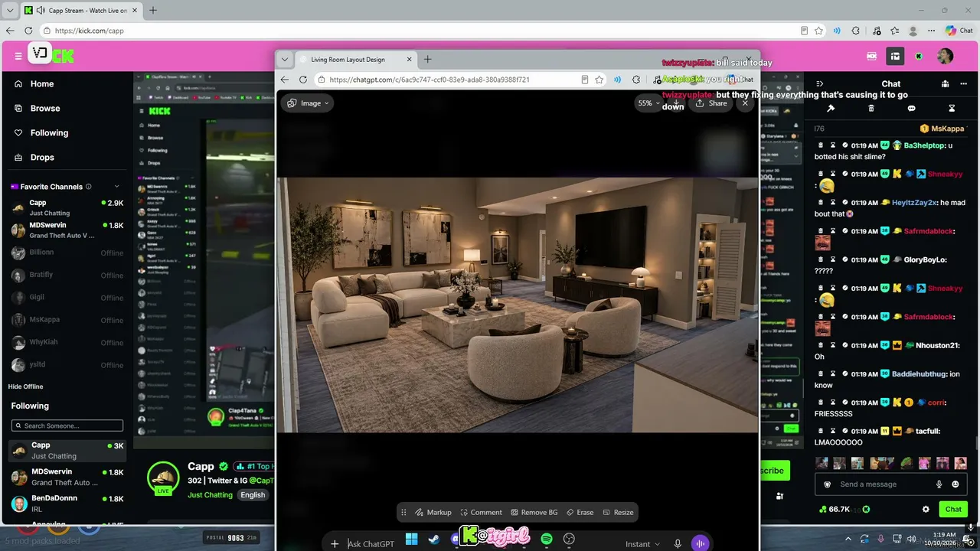The width and height of the screenshot is (980, 551).
Task: Open browser settings ellipsis menu
Action: click(930, 31)
